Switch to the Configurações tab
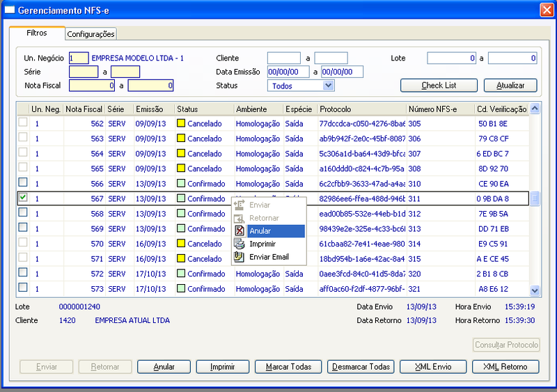Image resolution: width=557 pixels, height=392 pixels. [91, 34]
